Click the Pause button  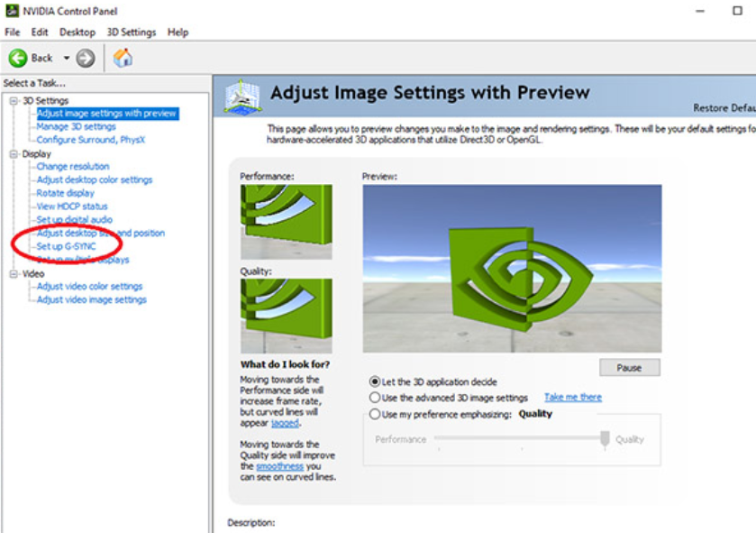tap(630, 368)
